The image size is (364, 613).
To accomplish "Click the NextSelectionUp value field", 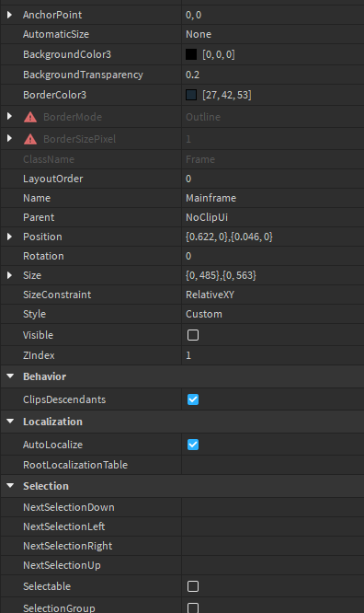I will coord(273,565).
